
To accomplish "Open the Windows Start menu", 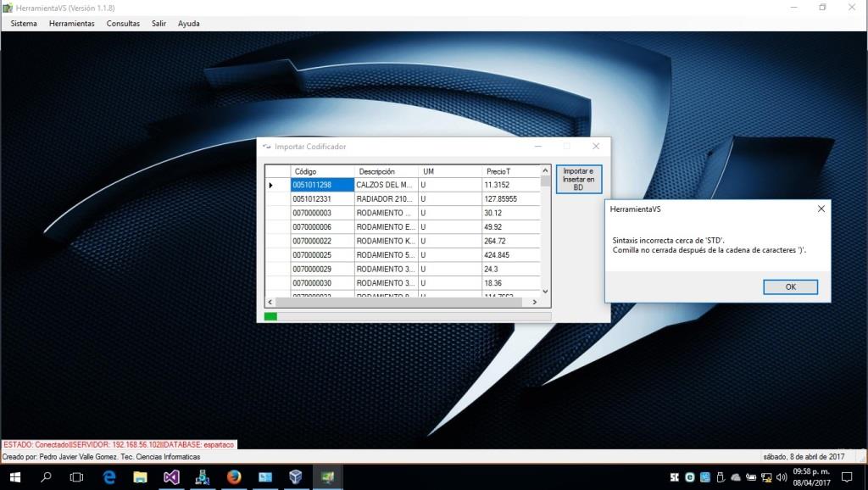I will coord(15,476).
